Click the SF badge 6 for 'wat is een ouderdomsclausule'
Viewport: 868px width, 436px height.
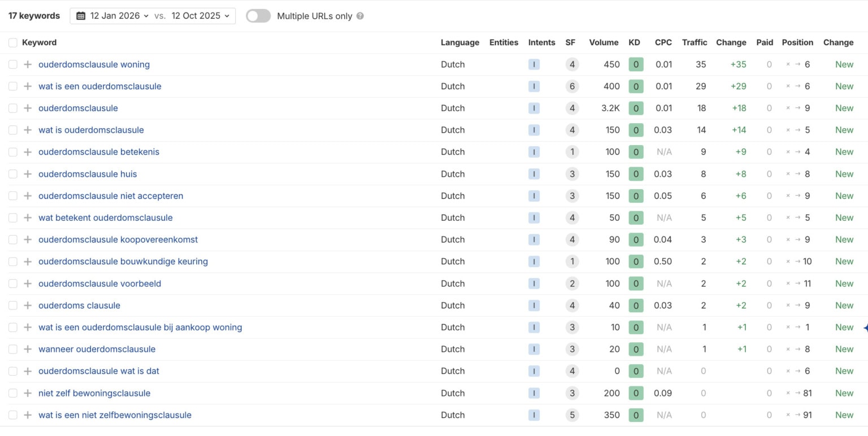point(572,86)
